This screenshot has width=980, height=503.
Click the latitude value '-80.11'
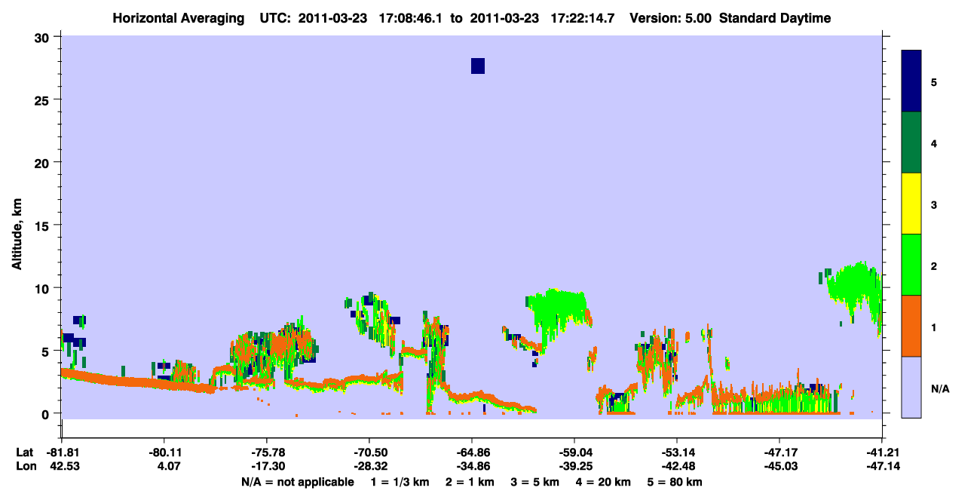(164, 452)
